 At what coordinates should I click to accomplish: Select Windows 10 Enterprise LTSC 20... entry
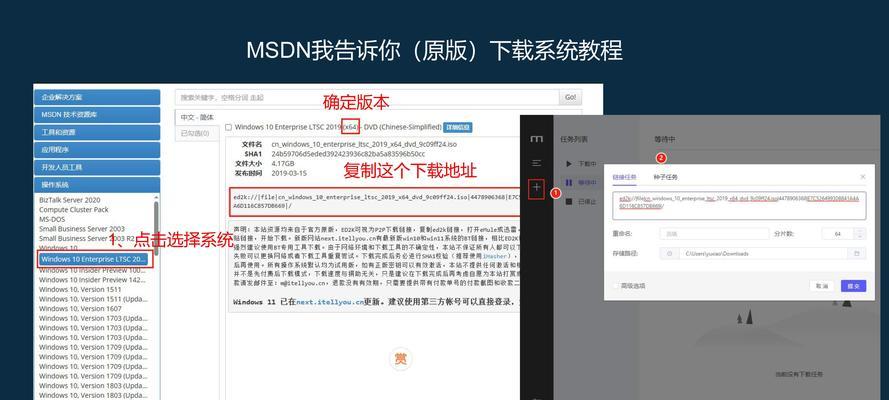[x=94, y=259]
